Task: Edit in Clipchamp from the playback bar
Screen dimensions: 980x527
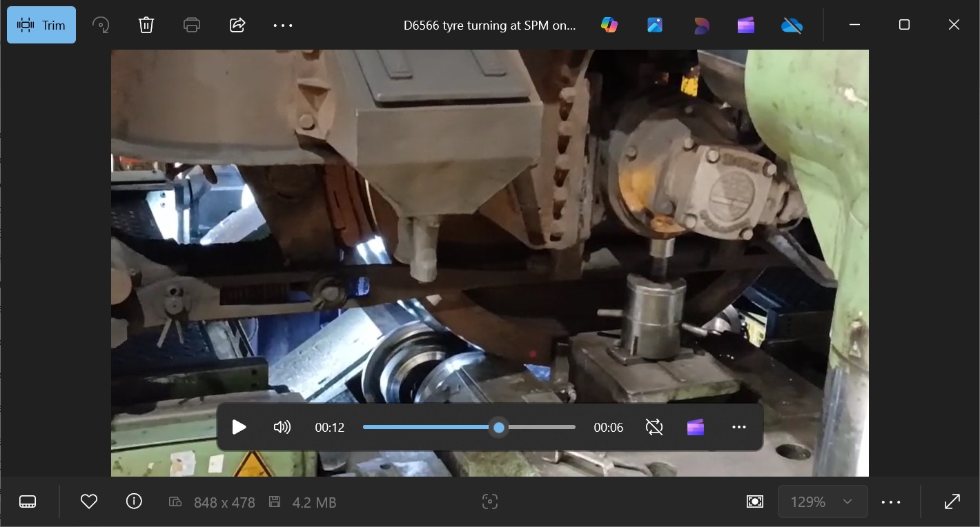Action: click(x=696, y=427)
